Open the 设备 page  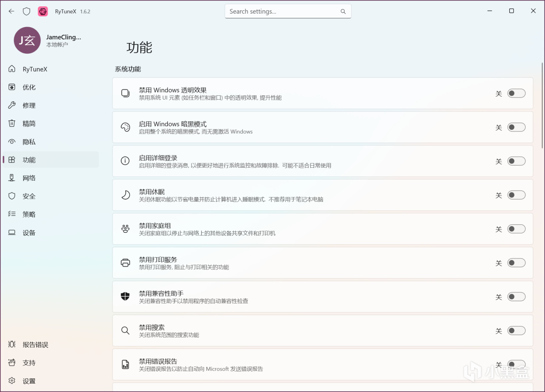click(50, 232)
